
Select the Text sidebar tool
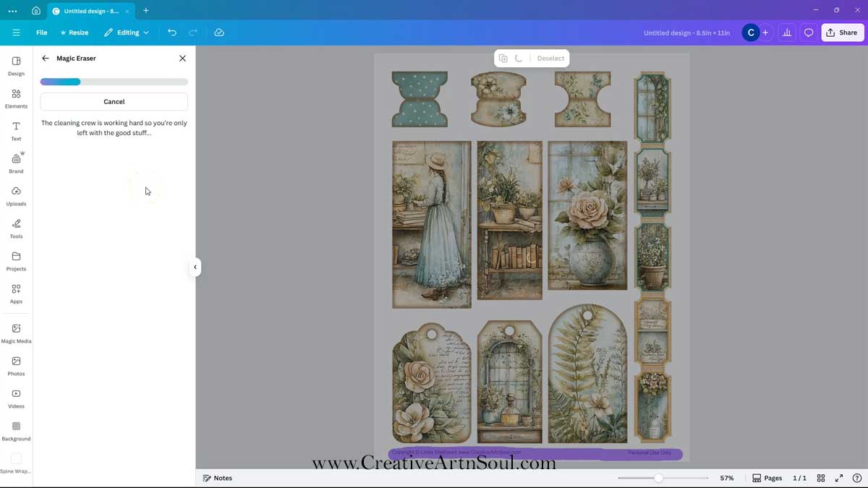point(16,131)
